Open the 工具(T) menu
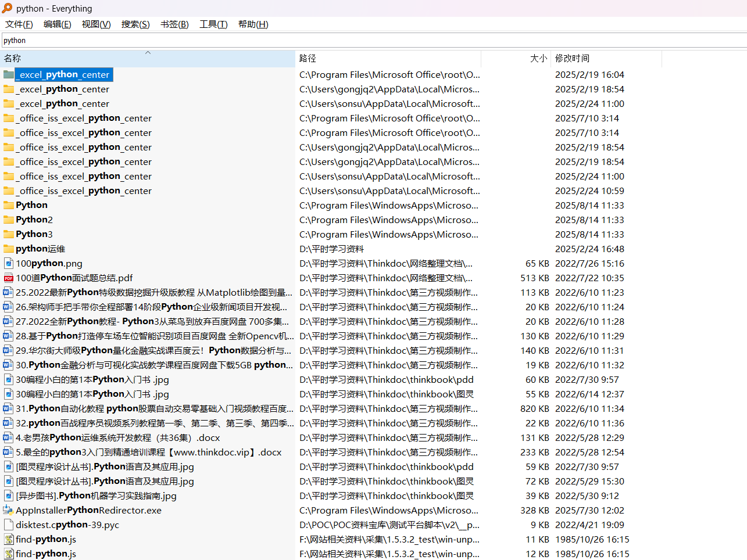The image size is (747, 560). (x=213, y=24)
